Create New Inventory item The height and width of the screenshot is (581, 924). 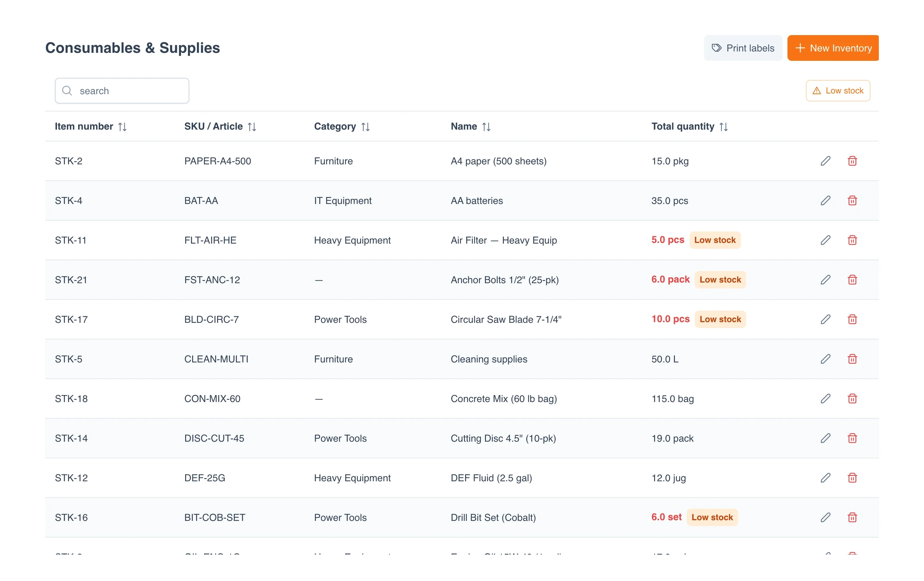[x=833, y=48]
